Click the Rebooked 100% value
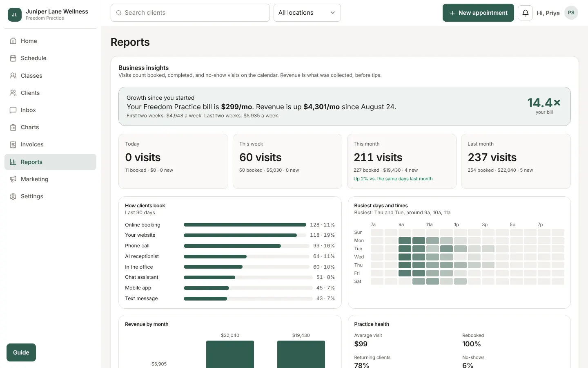Image resolution: width=588 pixels, height=368 pixels. click(x=471, y=344)
